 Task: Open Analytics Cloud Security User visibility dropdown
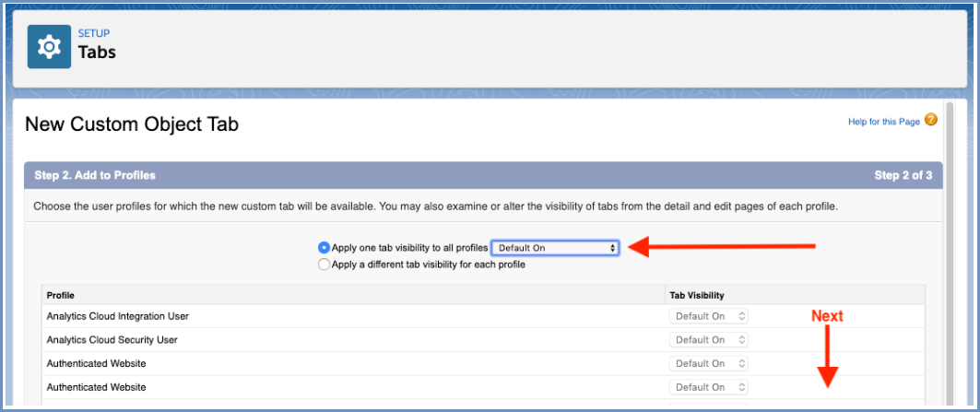tap(708, 340)
